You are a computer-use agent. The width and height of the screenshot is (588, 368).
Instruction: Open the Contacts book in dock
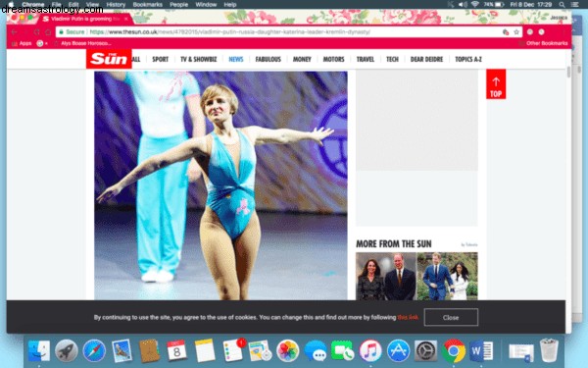149,350
